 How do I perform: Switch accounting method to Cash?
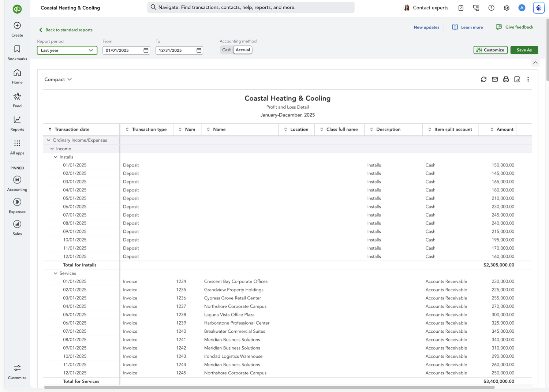(227, 50)
